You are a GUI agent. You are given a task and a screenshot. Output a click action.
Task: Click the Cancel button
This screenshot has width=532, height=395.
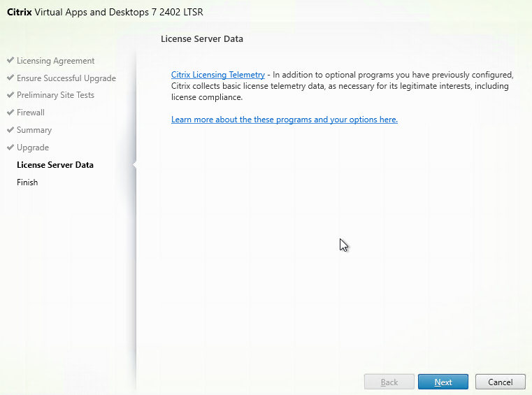(500, 382)
